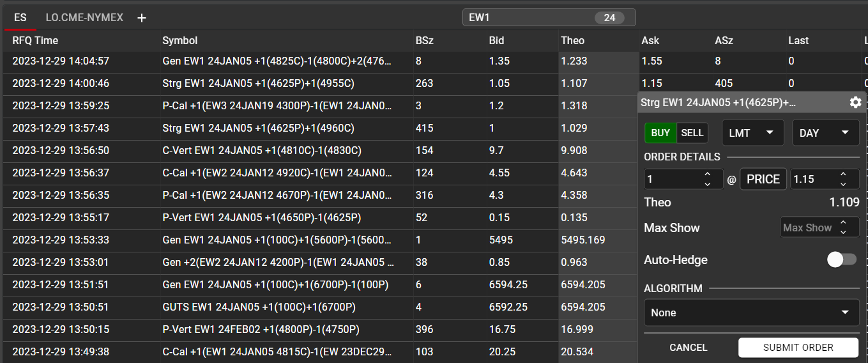Toggle the Auto-Hedge switch
Screen dimensions: 868x363
coord(841,259)
